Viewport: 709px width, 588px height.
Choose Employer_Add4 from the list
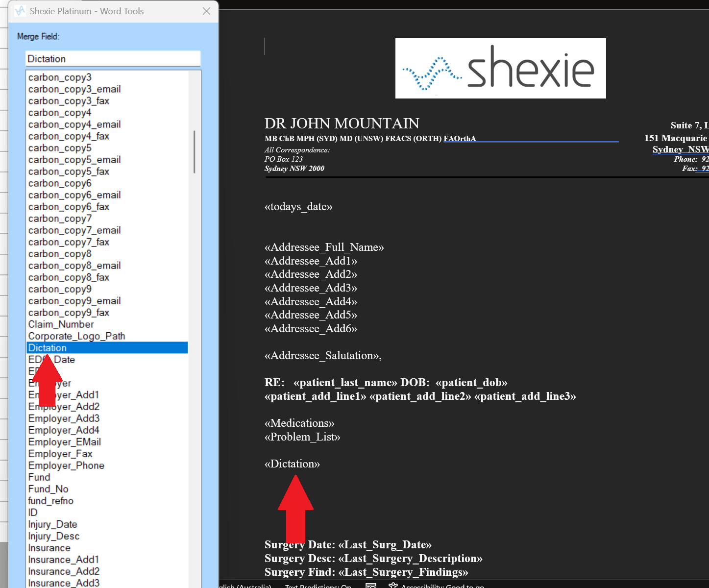107,430
